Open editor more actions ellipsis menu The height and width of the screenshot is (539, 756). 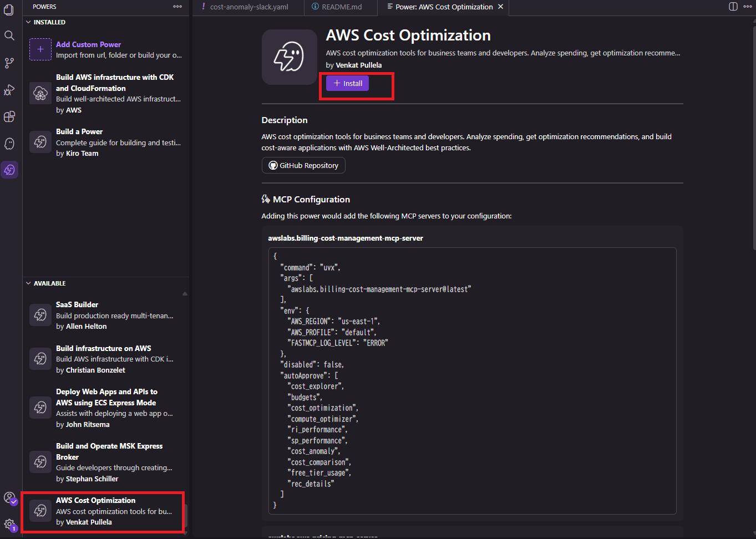click(748, 7)
